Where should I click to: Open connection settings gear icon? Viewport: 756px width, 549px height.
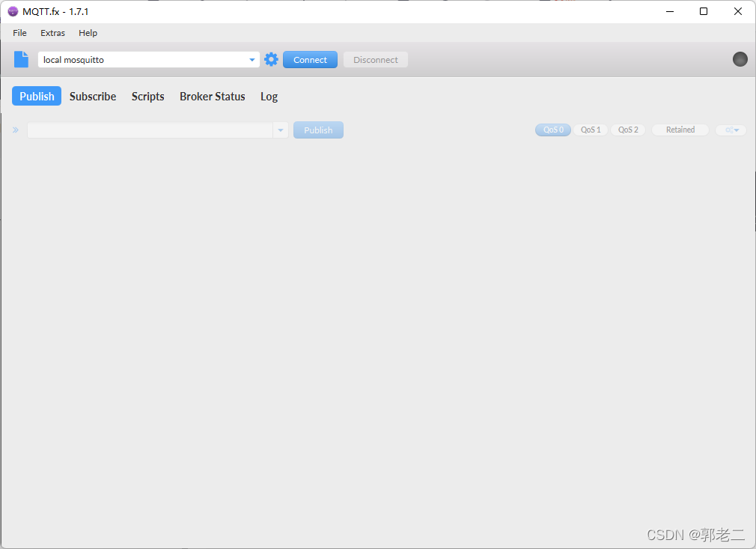[x=272, y=59]
